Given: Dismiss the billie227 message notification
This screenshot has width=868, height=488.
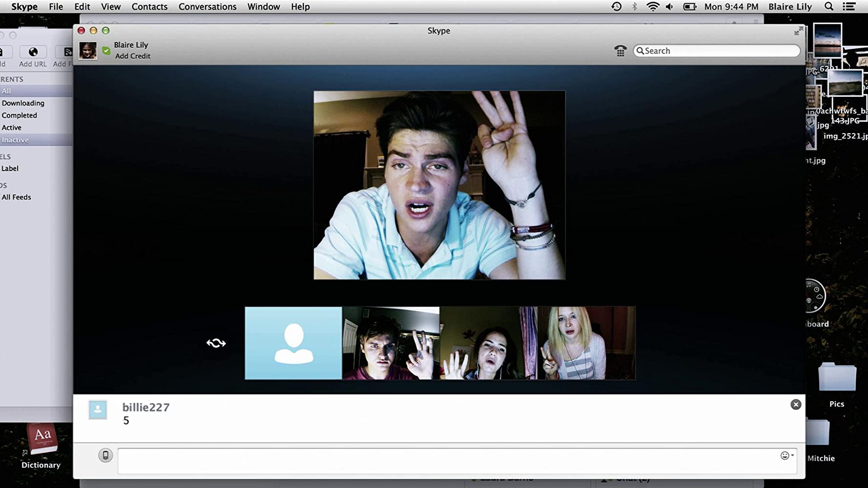Looking at the screenshot, I should (x=795, y=404).
